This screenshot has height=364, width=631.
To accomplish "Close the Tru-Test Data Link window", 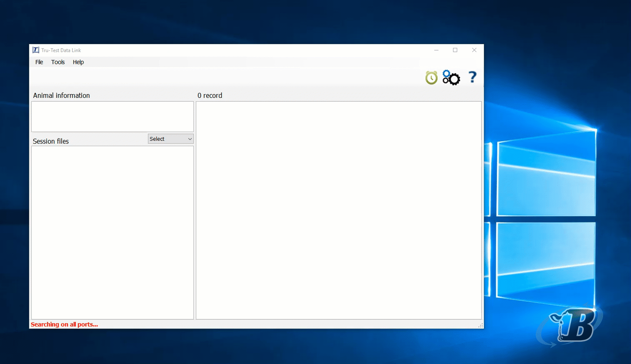I will (x=474, y=50).
